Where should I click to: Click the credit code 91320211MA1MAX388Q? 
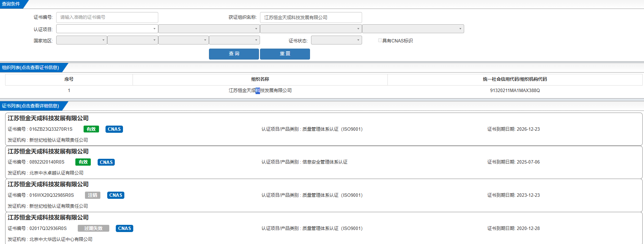pos(515,90)
